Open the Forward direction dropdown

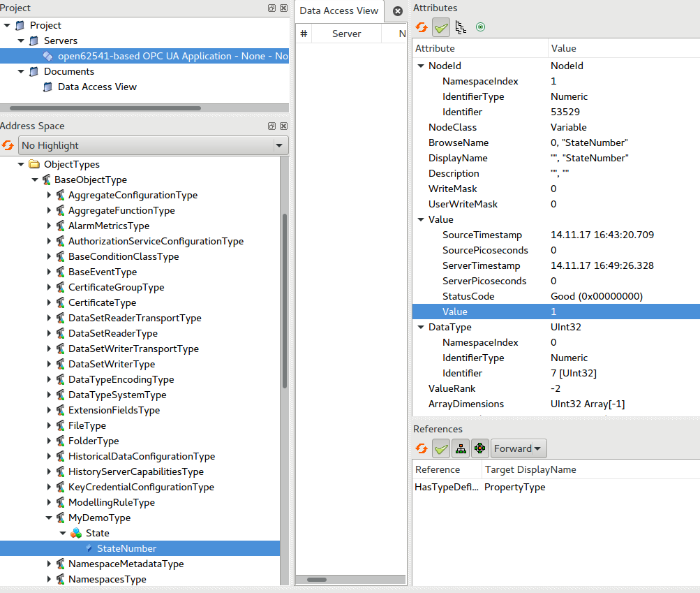click(518, 448)
